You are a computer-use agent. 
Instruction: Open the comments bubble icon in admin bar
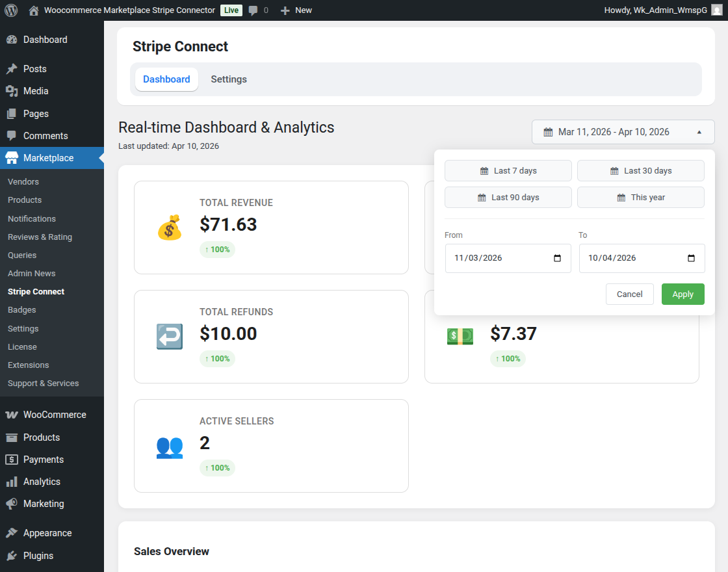[x=253, y=10]
